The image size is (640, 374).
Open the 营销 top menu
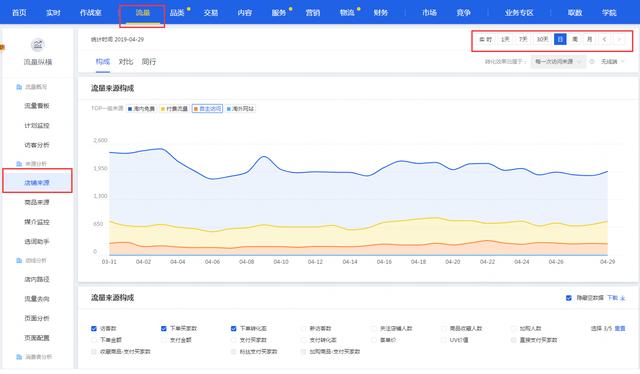click(313, 13)
